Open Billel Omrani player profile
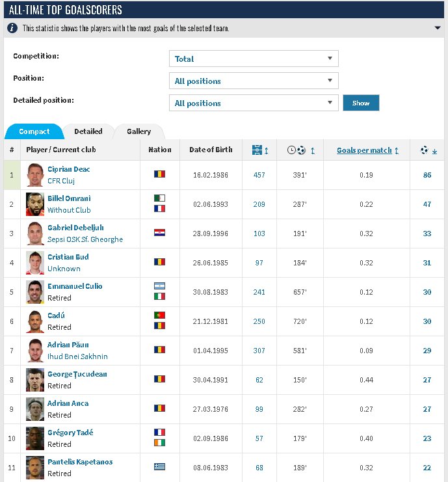The image size is (448, 482). click(x=69, y=198)
